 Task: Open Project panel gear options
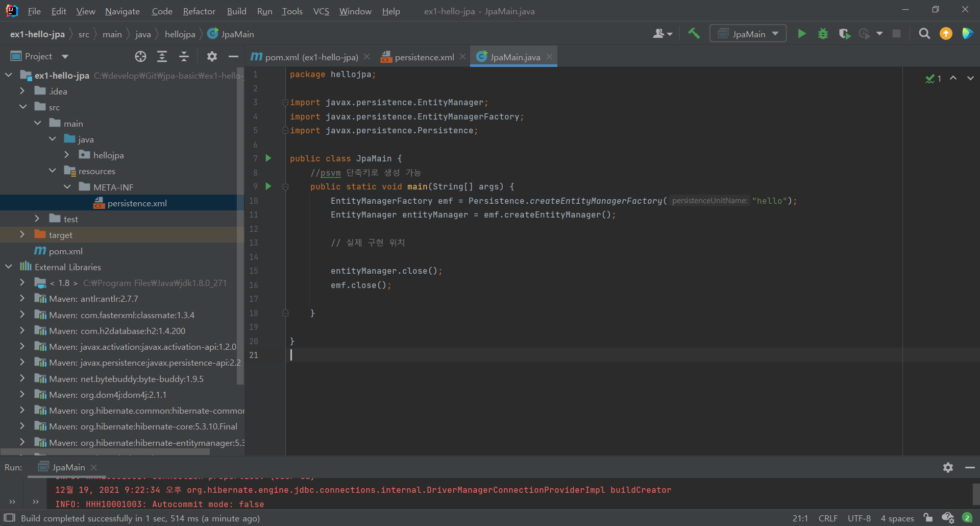point(212,57)
